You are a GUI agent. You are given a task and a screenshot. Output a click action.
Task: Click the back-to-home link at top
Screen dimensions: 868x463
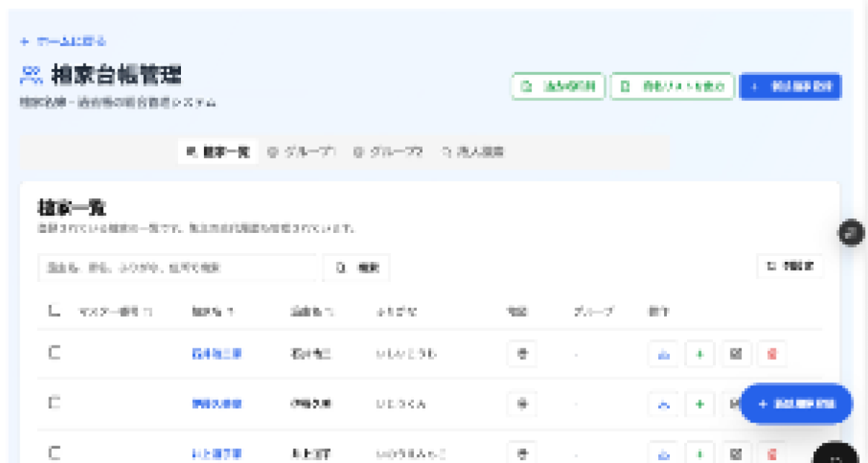(x=63, y=41)
